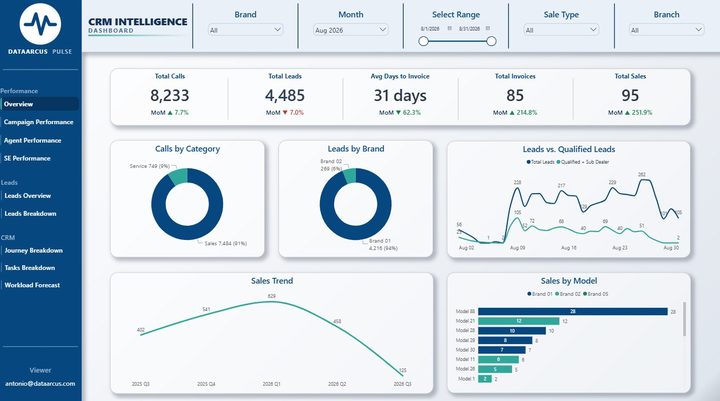
Task: Click the Model 21 bar valued 12
Action: tap(519, 321)
